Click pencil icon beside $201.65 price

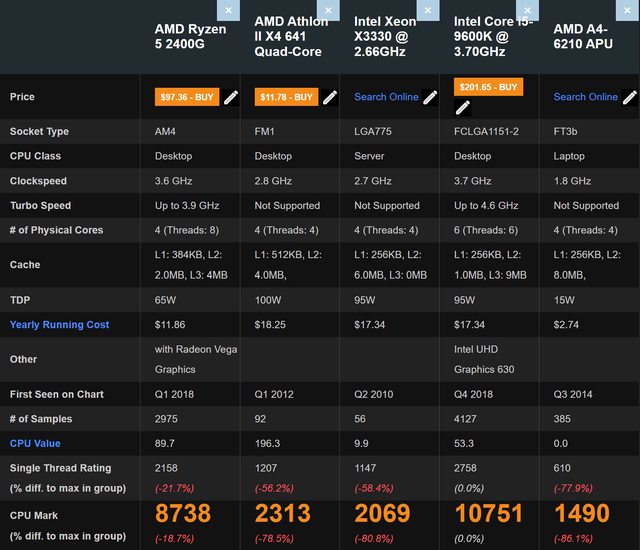pyautogui.click(x=531, y=97)
